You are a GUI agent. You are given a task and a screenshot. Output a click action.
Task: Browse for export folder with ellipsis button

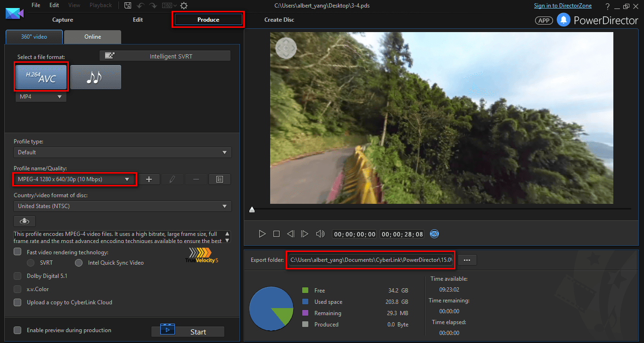point(467,260)
